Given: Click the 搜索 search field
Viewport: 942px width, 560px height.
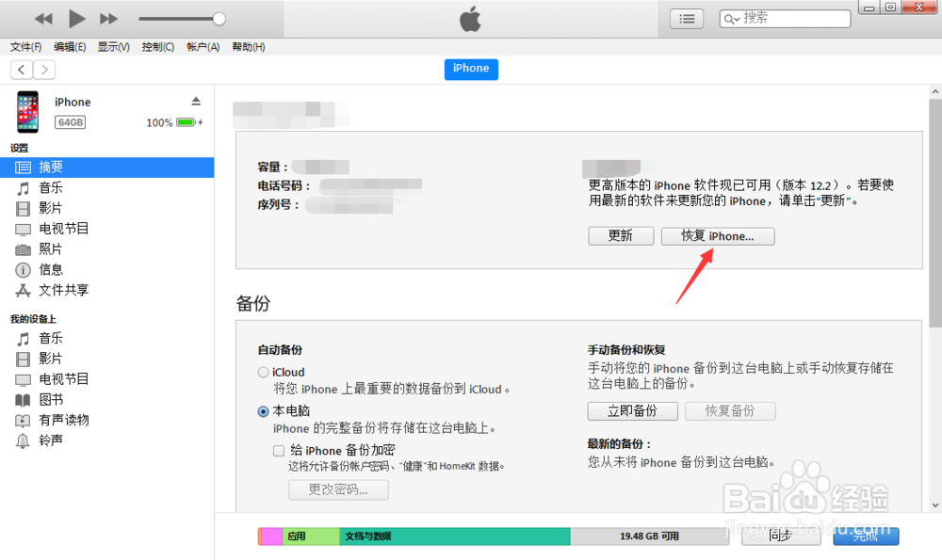Looking at the screenshot, I should pyautogui.click(x=785, y=19).
